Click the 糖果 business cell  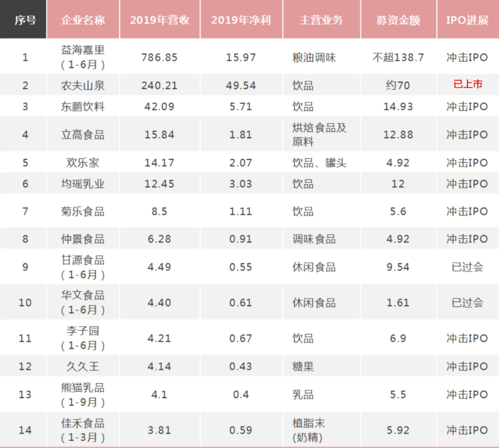pyautogui.click(x=303, y=367)
